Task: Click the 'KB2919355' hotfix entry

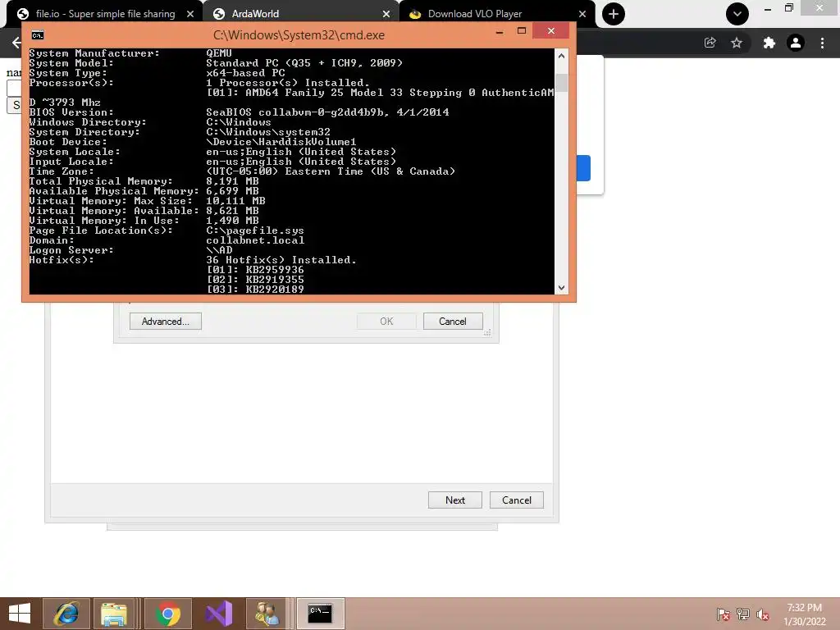Action: tap(275, 280)
